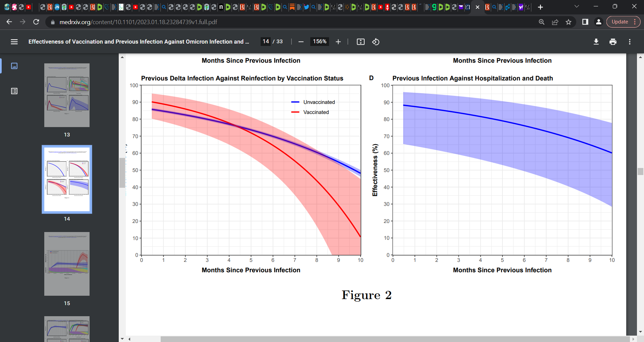Screen dimensions: 644x342
Task: Switch to the first browser tab
Action: [7, 7]
